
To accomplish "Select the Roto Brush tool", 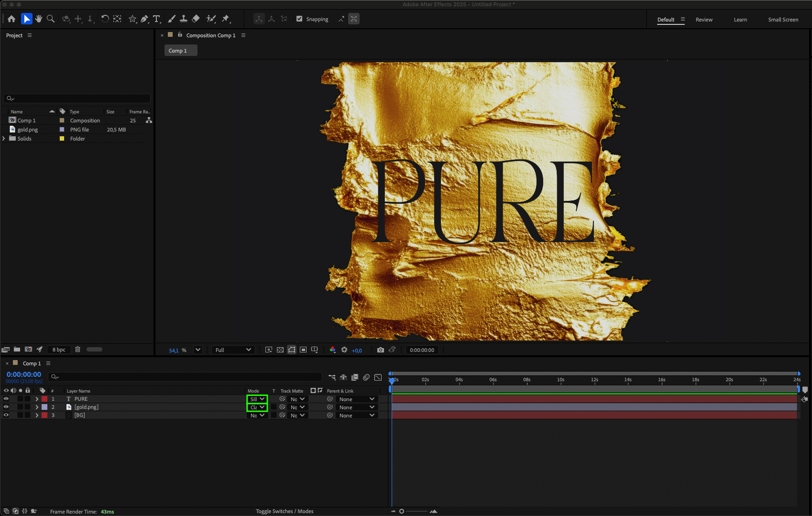I will point(211,19).
